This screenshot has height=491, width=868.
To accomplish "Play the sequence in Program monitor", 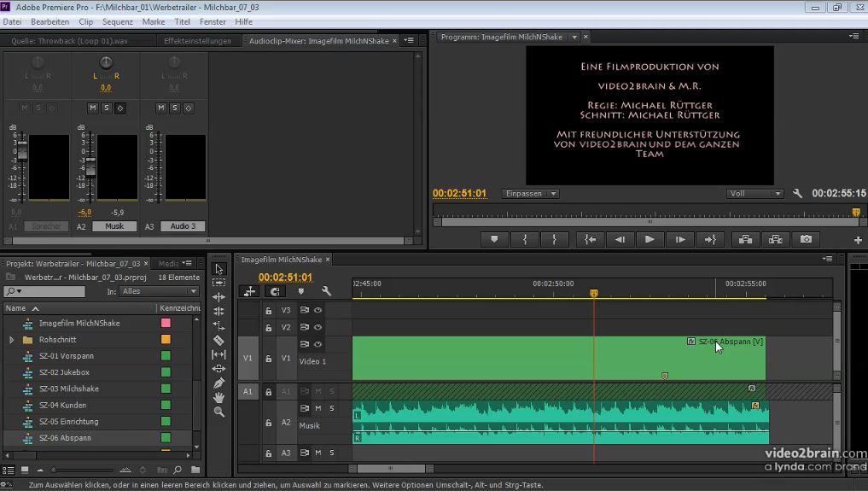I will 650,239.
